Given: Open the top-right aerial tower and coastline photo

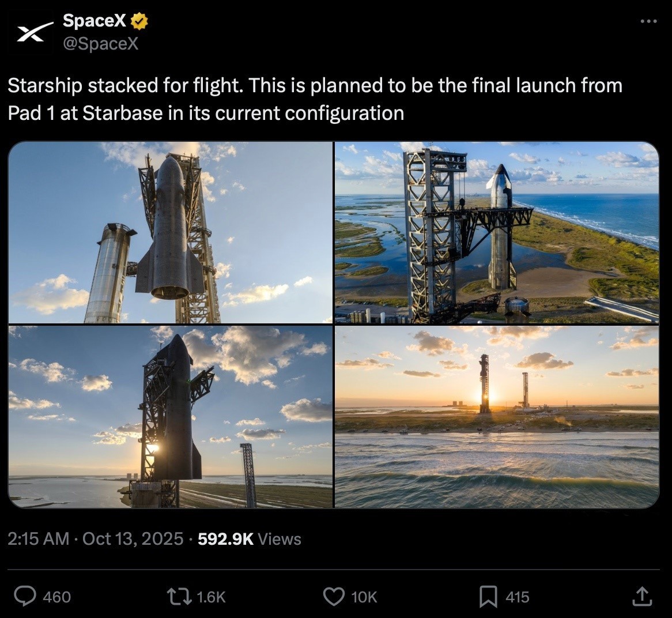Looking at the screenshot, I should click(497, 232).
